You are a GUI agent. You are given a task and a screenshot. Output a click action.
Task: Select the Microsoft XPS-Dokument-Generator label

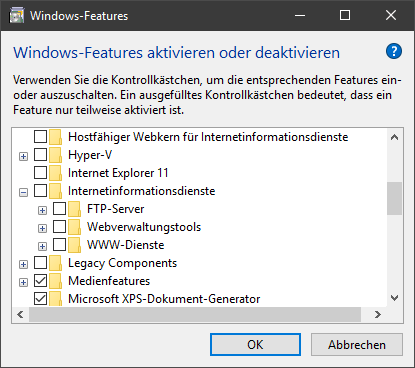point(164,299)
